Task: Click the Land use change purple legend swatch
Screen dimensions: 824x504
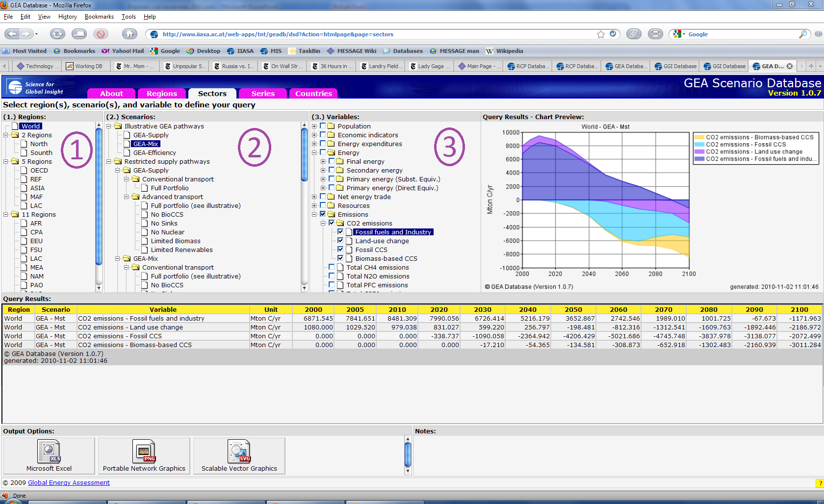Action: coord(699,151)
